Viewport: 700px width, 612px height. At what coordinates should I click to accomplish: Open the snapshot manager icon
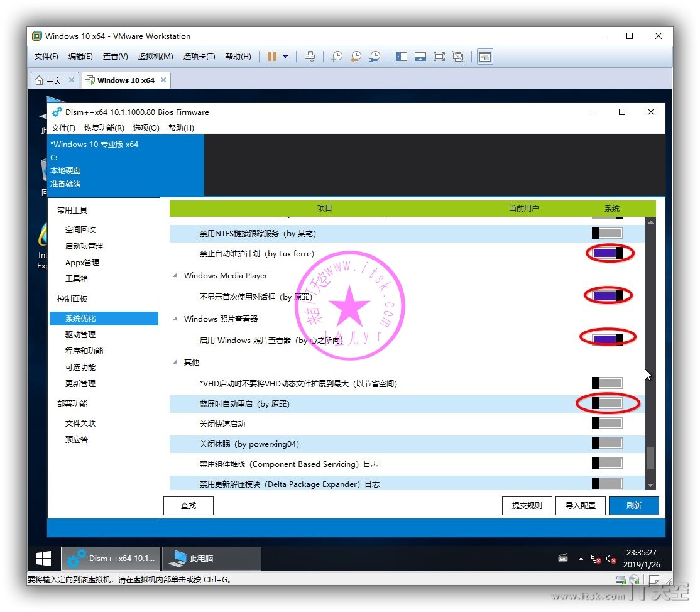375,57
